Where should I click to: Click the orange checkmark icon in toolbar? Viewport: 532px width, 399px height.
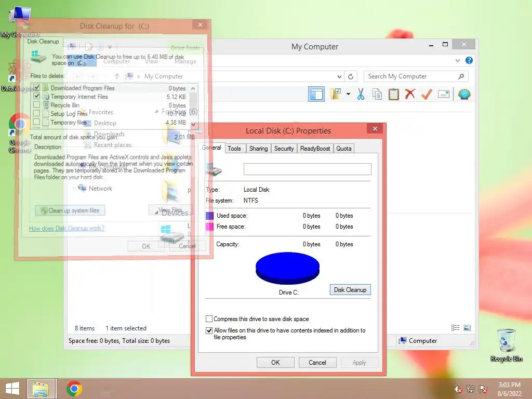tap(427, 94)
